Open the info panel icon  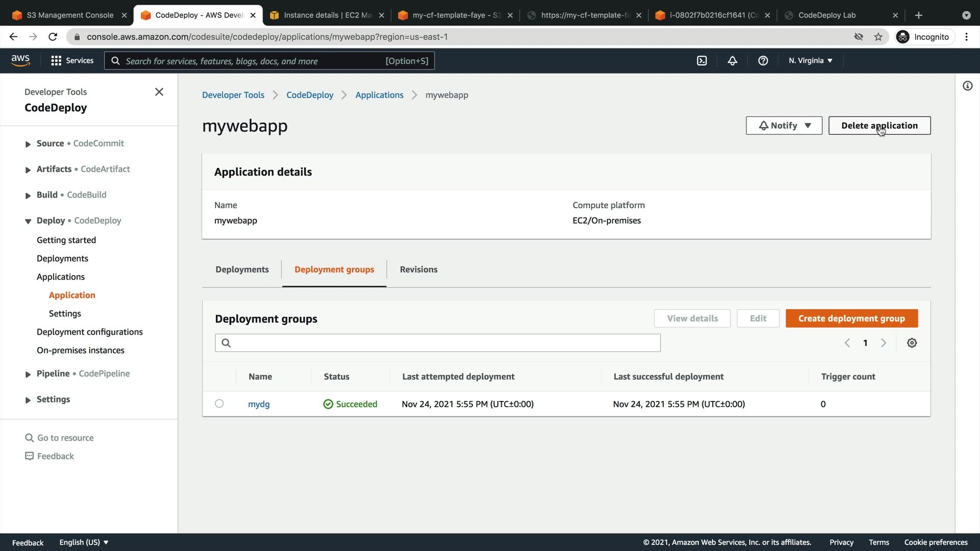pyautogui.click(x=967, y=86)
